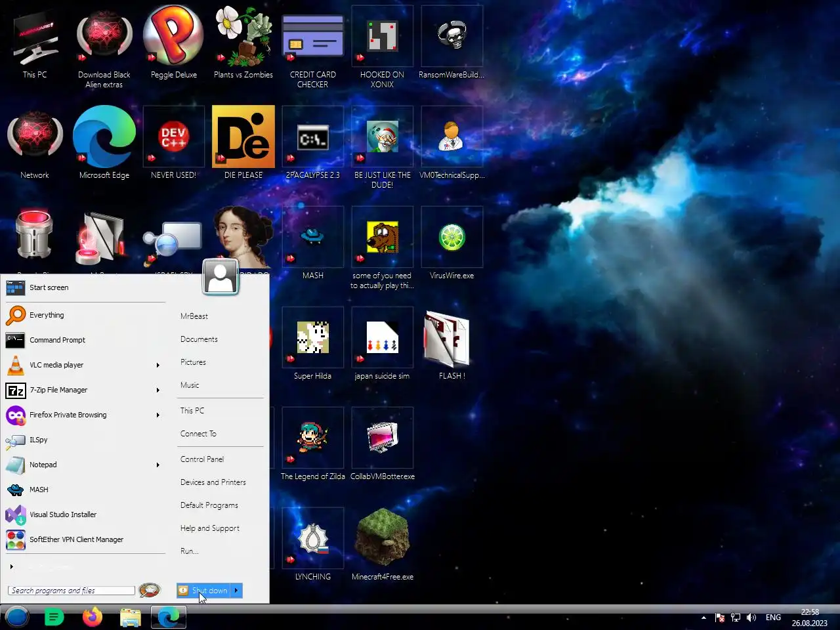Show hidden tray icons arrow
840x630 pixels.
[703, 618]
